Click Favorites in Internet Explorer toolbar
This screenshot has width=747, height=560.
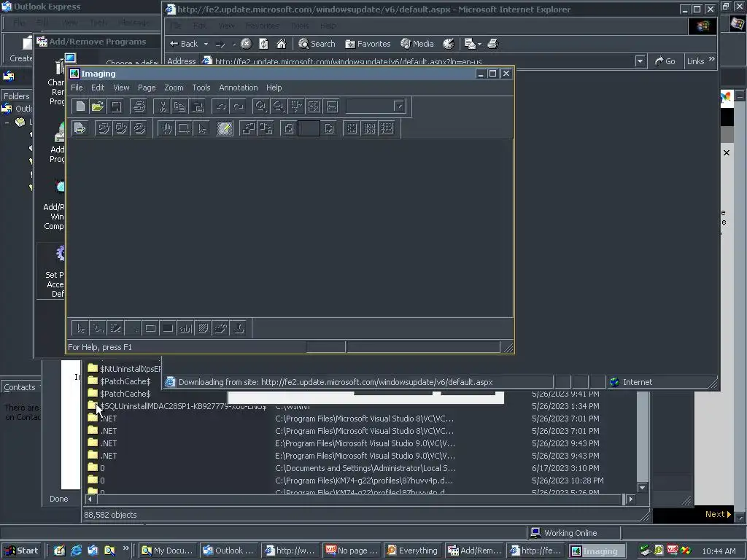coord(368,44)
